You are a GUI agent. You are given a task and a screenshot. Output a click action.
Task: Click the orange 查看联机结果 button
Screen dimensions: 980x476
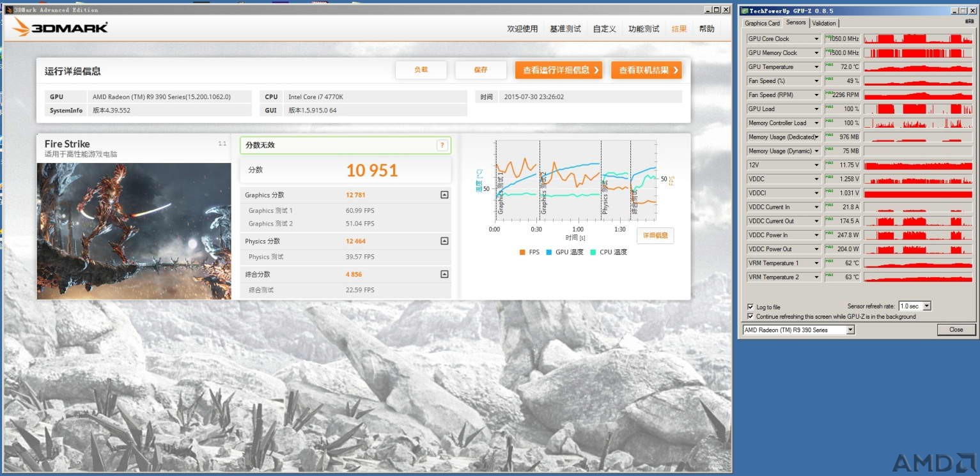(646, 70)
